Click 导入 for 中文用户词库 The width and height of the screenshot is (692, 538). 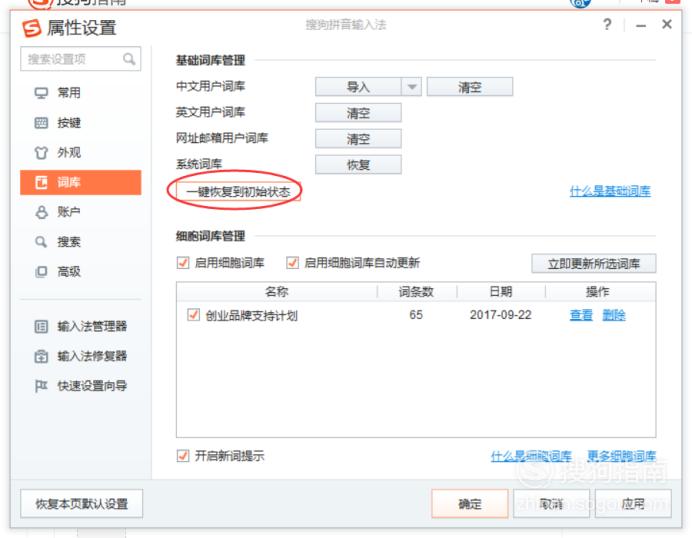tap(358, 87)
